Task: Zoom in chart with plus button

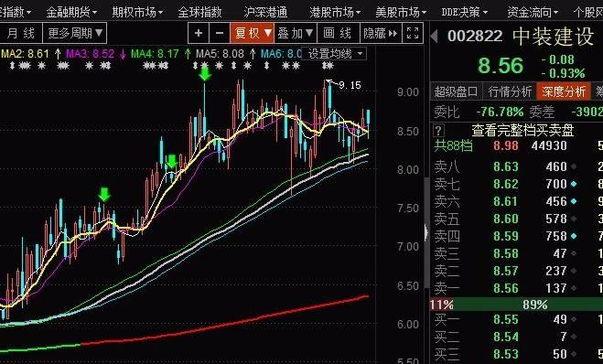Action: pos(199,33)
